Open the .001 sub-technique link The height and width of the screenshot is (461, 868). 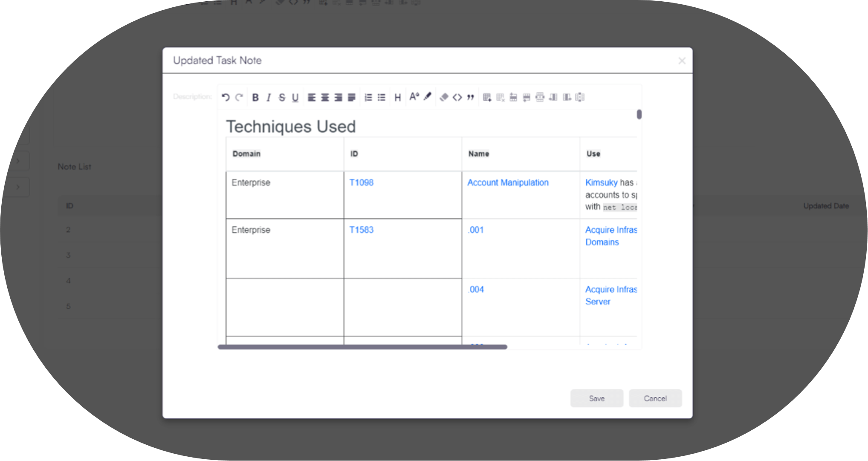coord(475,230)
